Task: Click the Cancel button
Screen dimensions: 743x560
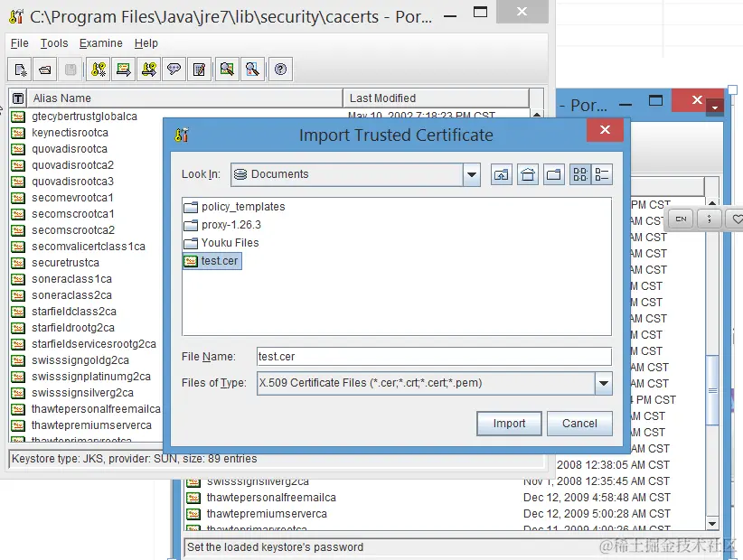Action: (x=579, y=424)
